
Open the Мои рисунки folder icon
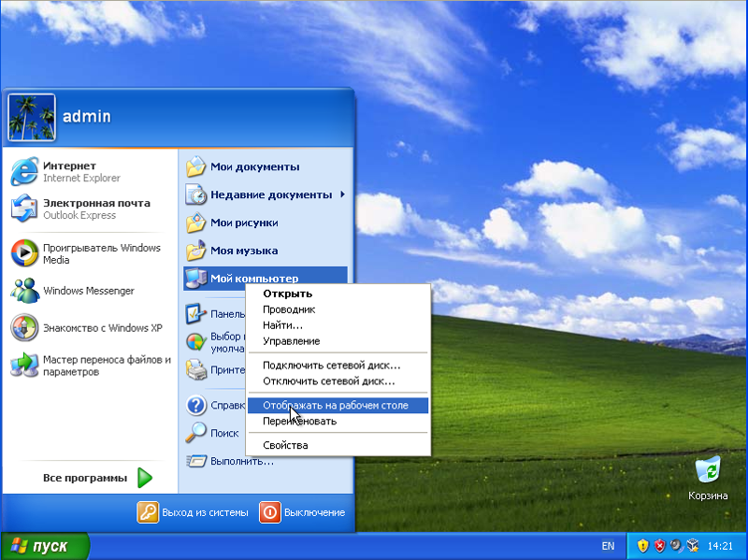195,223
